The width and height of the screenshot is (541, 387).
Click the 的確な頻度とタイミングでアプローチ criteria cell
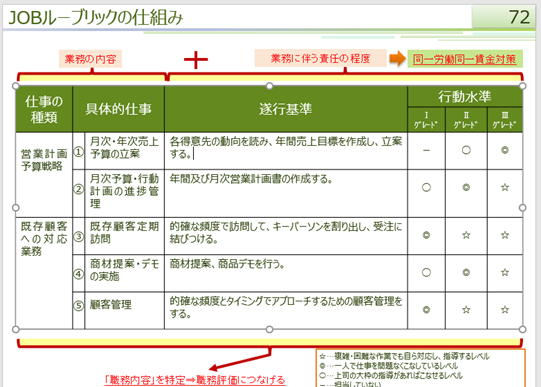[x=286, y=310]
